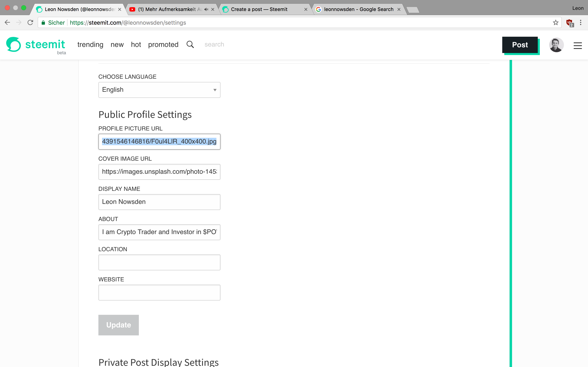The image size is (588, 367).
Task: Click the new navigation tab
Action: coord(117,44)
